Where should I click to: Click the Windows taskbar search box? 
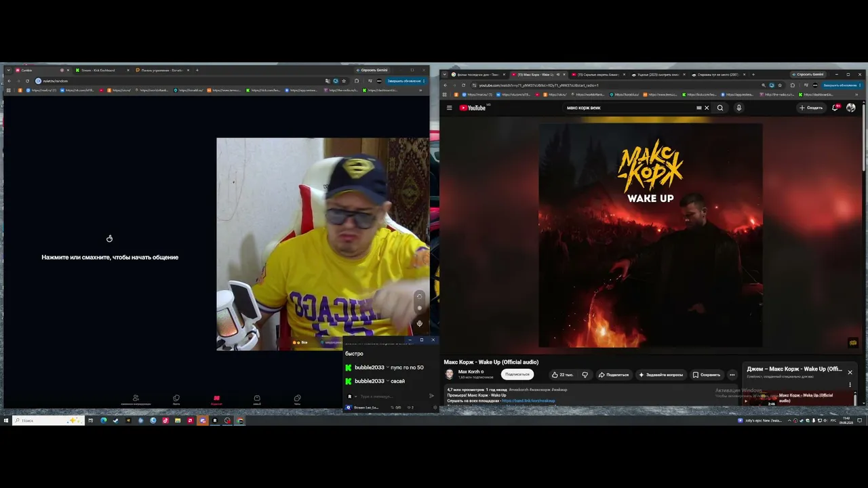click(48, 420)
